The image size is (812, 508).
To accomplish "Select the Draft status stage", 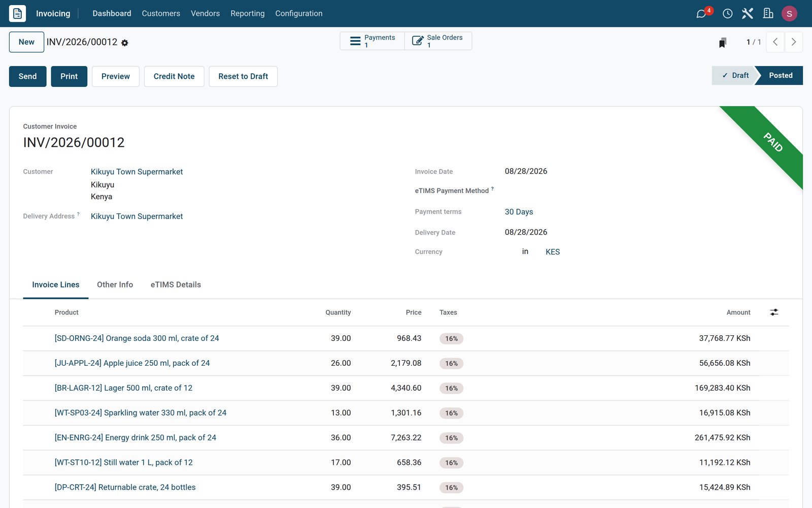I will [x=735, y=76].
